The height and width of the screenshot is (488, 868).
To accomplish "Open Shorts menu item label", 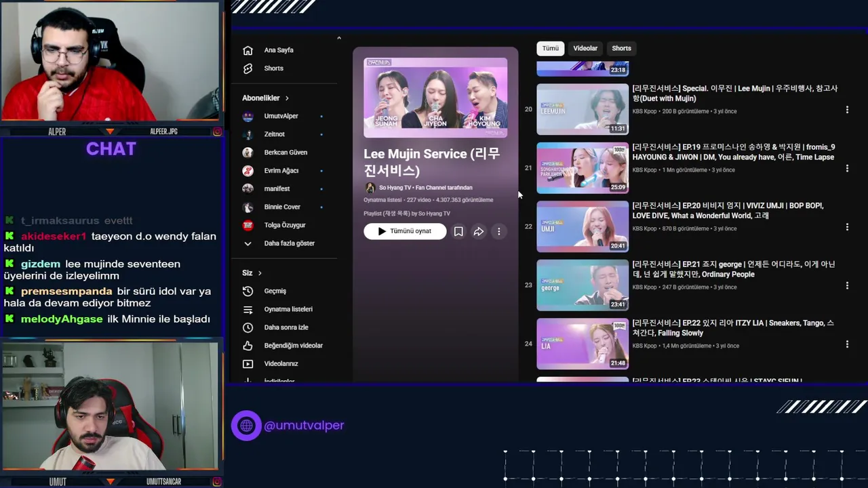I will tap(274, 68).
